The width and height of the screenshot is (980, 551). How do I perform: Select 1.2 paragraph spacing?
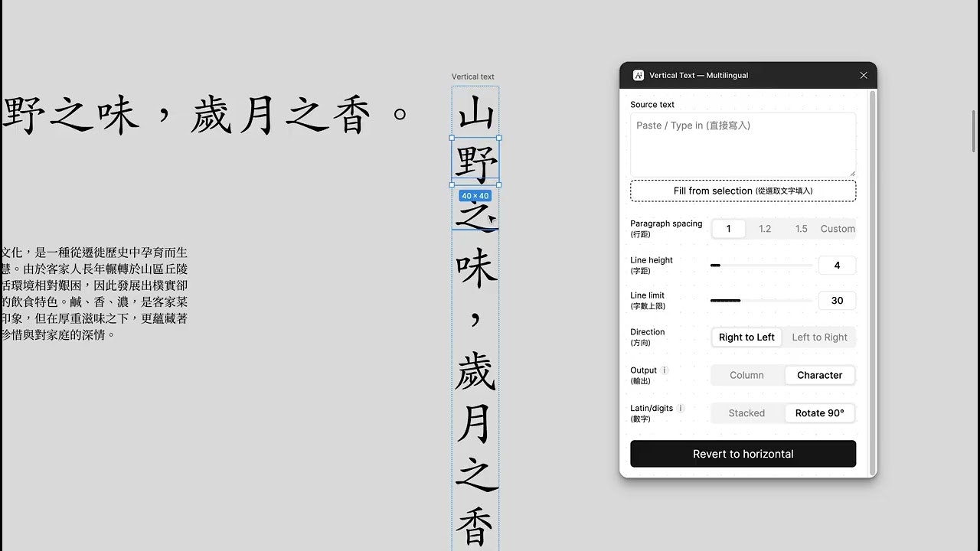765,228
